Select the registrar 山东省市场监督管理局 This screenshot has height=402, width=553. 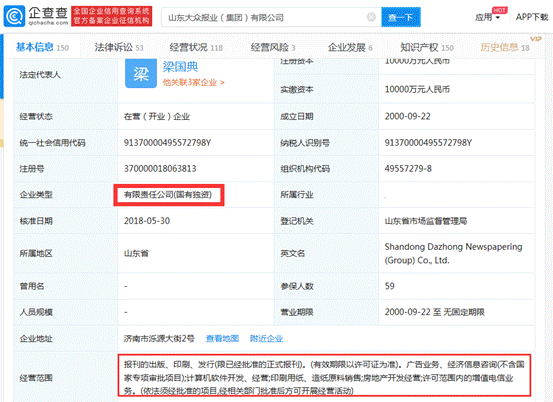tap(426, 221)
